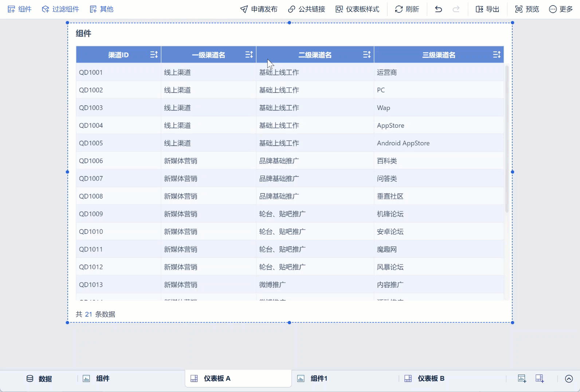The image size is (580, 392).
Task: Click 申请发布 to request publishing
Action: click(259, 9)
